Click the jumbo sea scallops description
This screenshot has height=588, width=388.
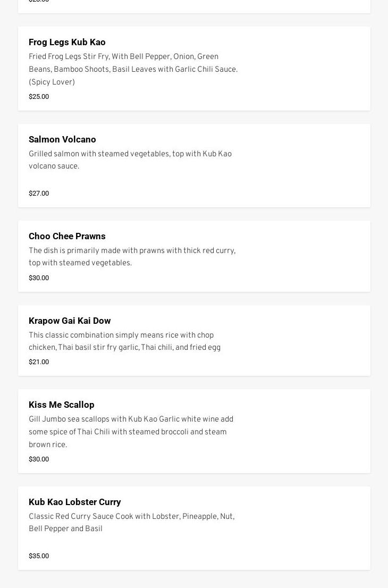point(131,432)
